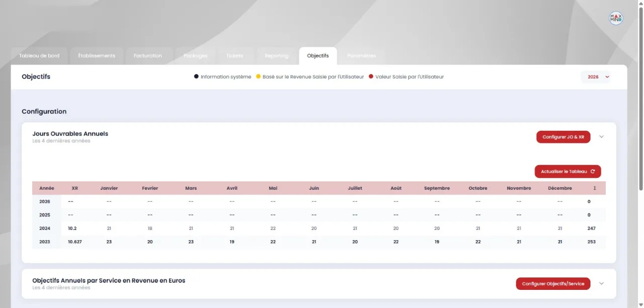The height and width of the screenshot is (308, 644).
Task: Click the Août column header
Action: click(x=396, y=188)
